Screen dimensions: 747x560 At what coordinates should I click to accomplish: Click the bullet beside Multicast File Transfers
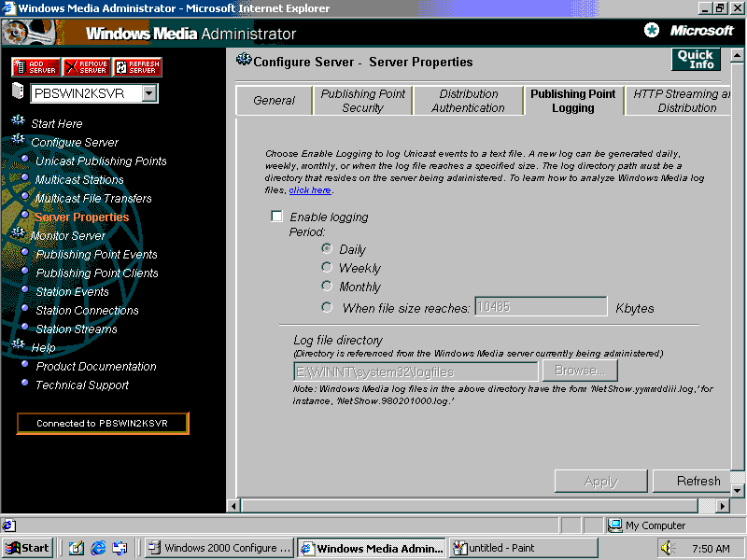(25, 196)
